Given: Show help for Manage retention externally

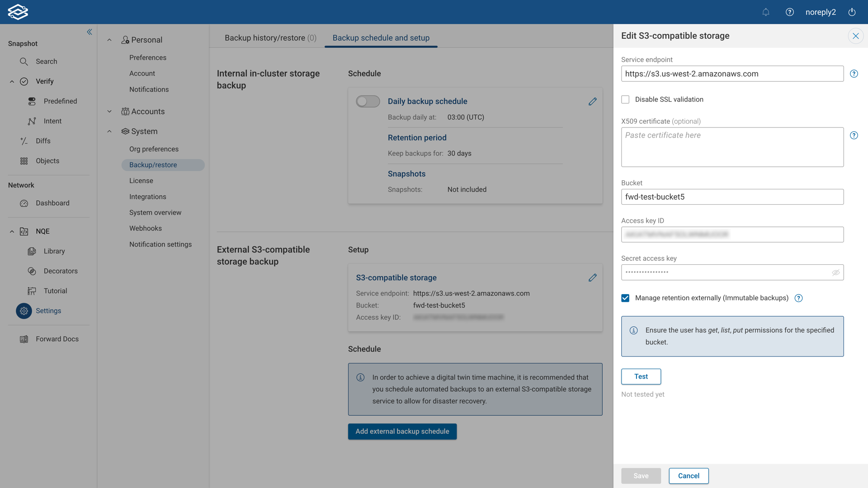Looking at the screenshot, I should tap(798, 298).
